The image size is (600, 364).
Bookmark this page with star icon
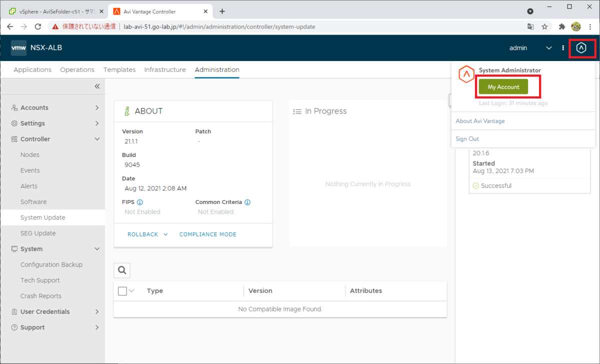(544, 26)
